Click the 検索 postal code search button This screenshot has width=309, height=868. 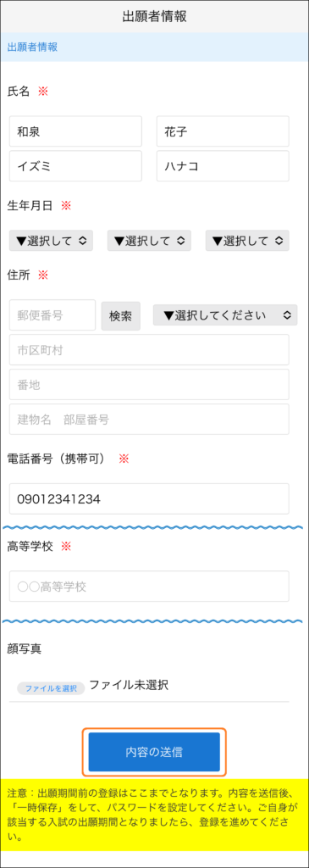click(x=120, y=316)
